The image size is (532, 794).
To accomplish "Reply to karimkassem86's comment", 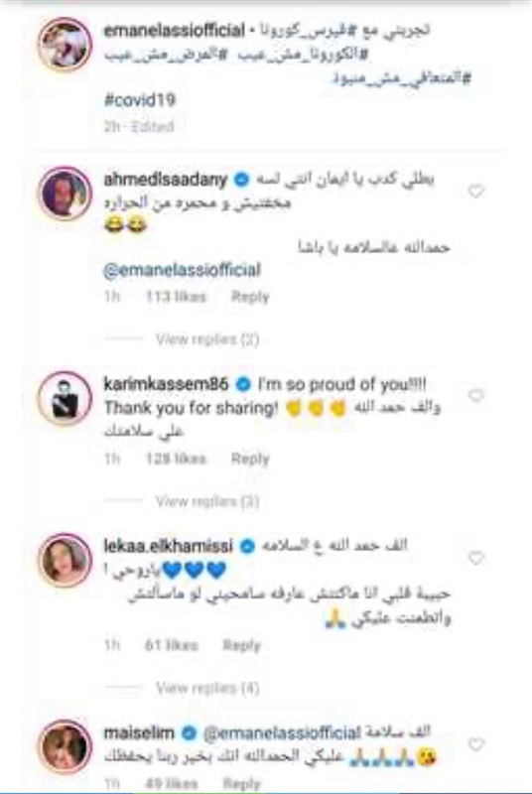I will click(x=250, y=459).
